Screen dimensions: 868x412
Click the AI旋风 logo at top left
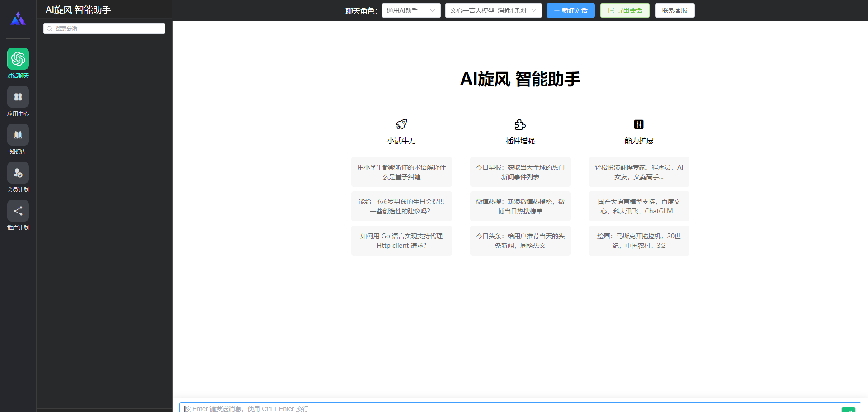[18, 18]
